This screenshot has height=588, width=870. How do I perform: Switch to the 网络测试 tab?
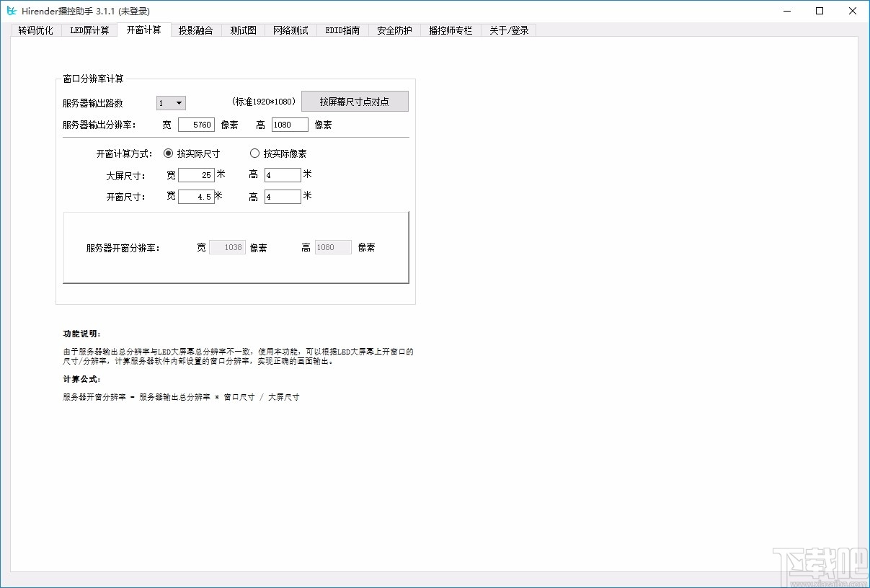290,30
